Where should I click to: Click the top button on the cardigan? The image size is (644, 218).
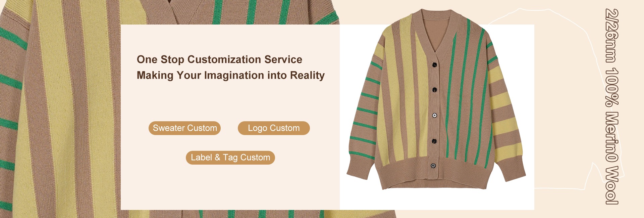pyautogui.click(x=435, y=65)
